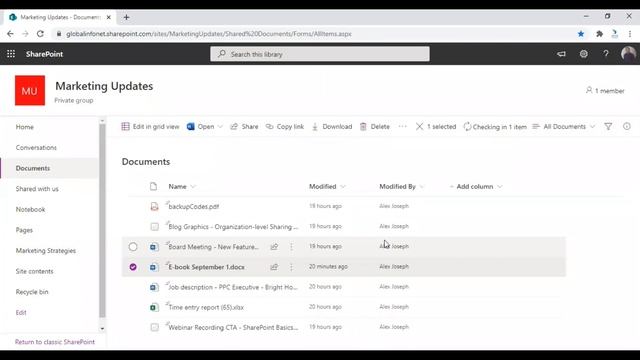Click Edit in grid view
This screenshot has width=640, height=360.
pyautogui.click(x=150, y=127)
